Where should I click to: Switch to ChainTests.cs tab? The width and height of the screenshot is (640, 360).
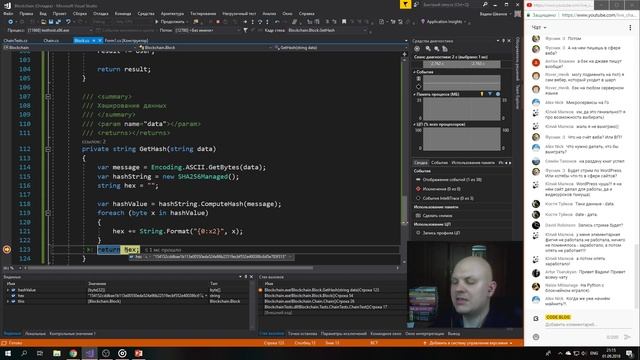click(x=16, y=40)
